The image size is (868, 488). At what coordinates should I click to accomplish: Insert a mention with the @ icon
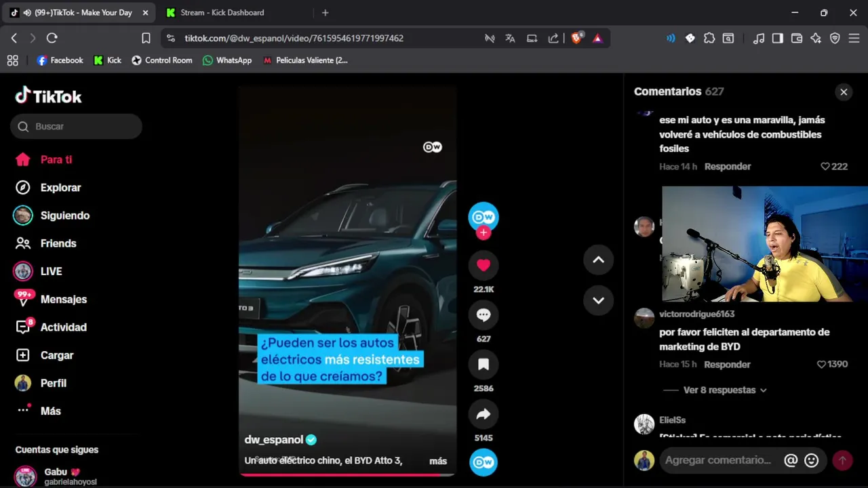(x=791, y=460)
